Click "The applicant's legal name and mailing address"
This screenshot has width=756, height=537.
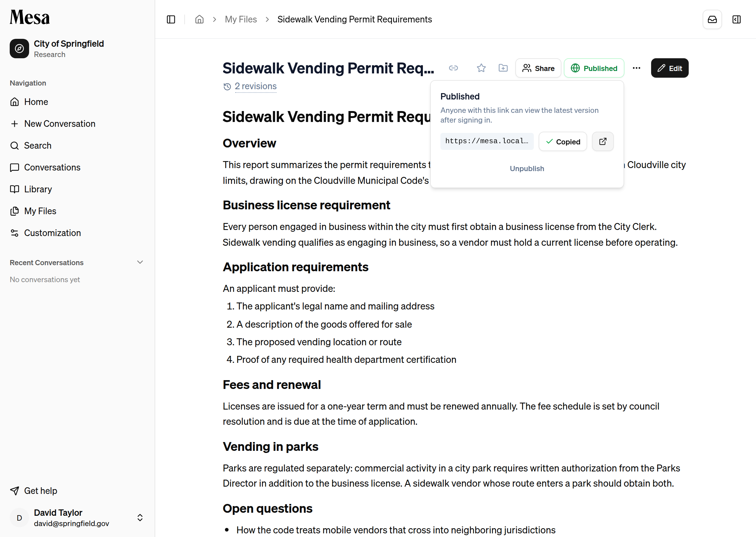(x=335, y=306)
